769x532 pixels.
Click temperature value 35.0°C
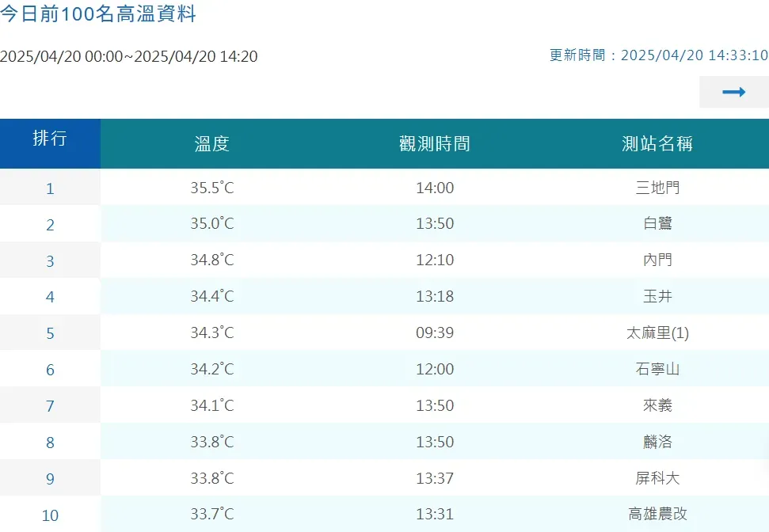[x=212, y=223]
